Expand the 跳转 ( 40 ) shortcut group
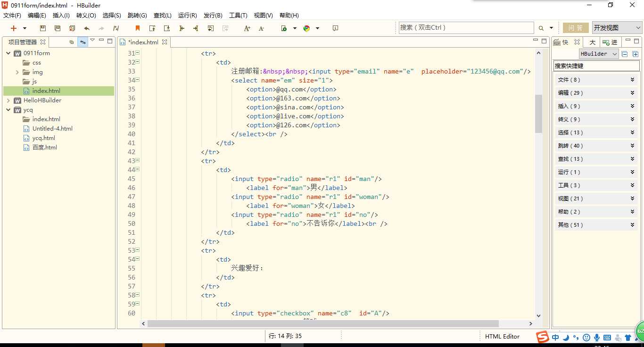Viewport: 644px width, 347px height. pyautogui.click(x=596, y=146)
